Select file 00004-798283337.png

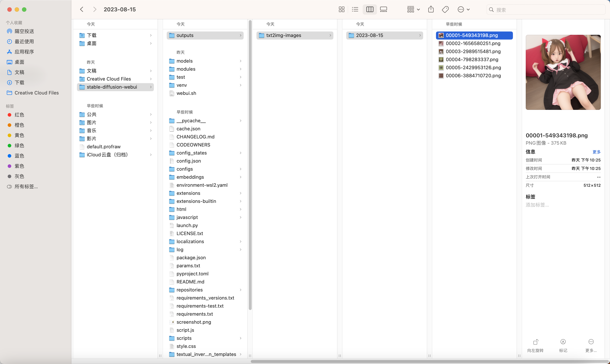[x=472, y=59]
